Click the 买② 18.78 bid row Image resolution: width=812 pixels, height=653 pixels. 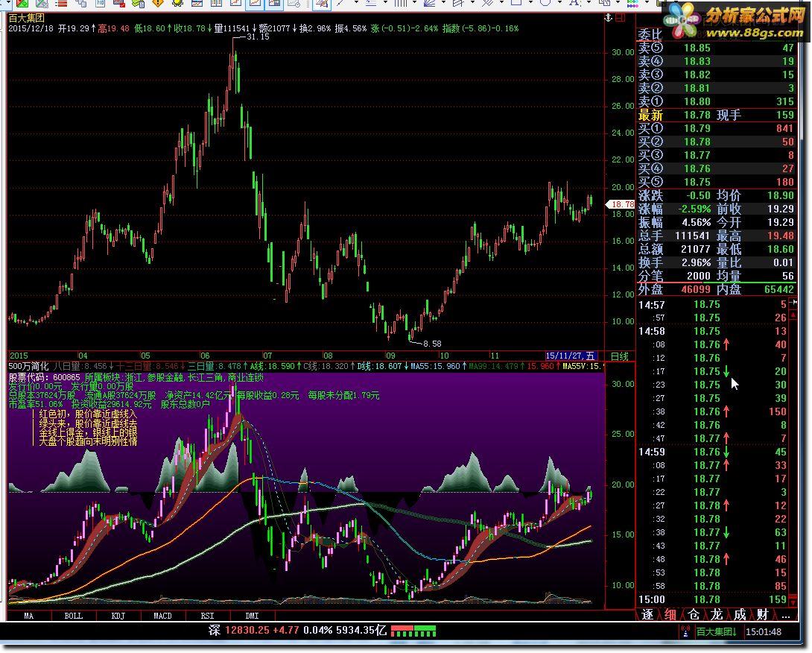click(x=716, y=142)
